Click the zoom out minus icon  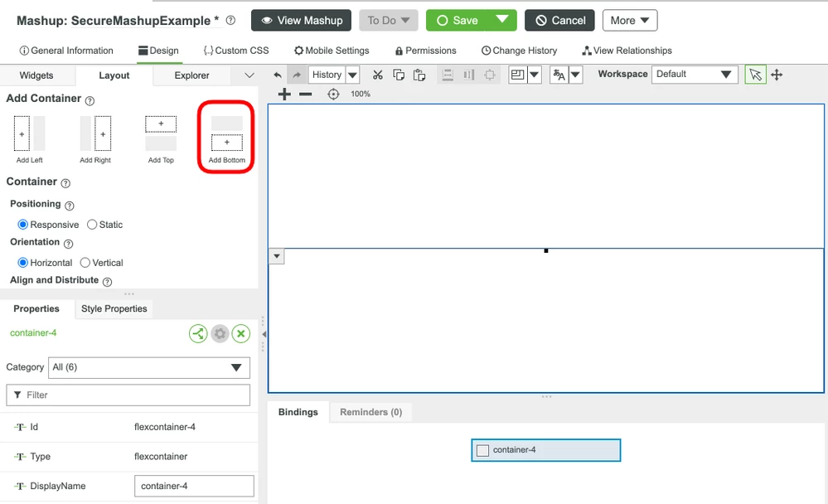click(305, 94)
